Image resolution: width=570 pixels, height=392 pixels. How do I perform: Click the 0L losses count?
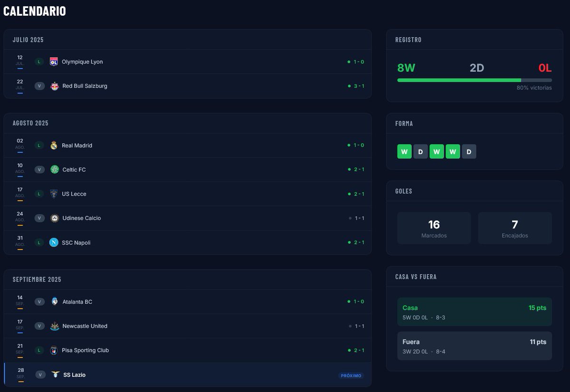pyautogui.click(x=545, y=68)
